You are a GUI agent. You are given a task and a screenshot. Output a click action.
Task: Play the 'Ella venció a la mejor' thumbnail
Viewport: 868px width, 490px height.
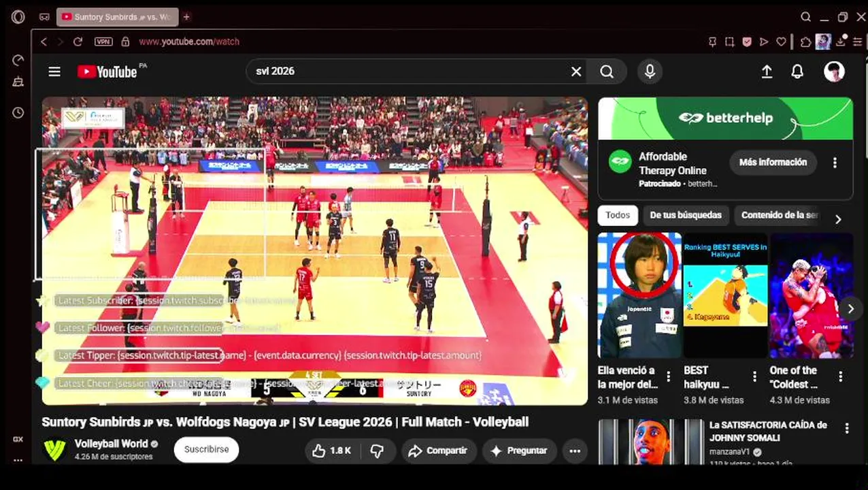tap(639, 295)
